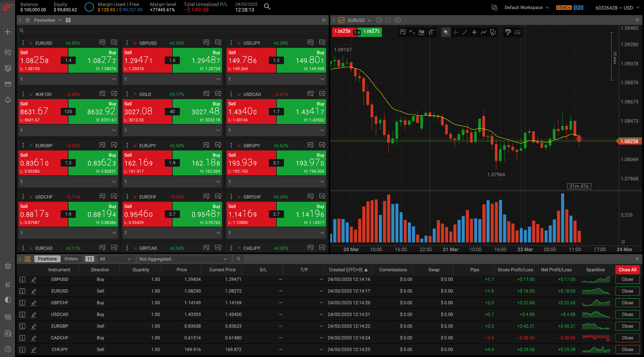Open the chart color theme roller icon
The image size is (644, 357).
pyautogui.click(x=508, y=32)
